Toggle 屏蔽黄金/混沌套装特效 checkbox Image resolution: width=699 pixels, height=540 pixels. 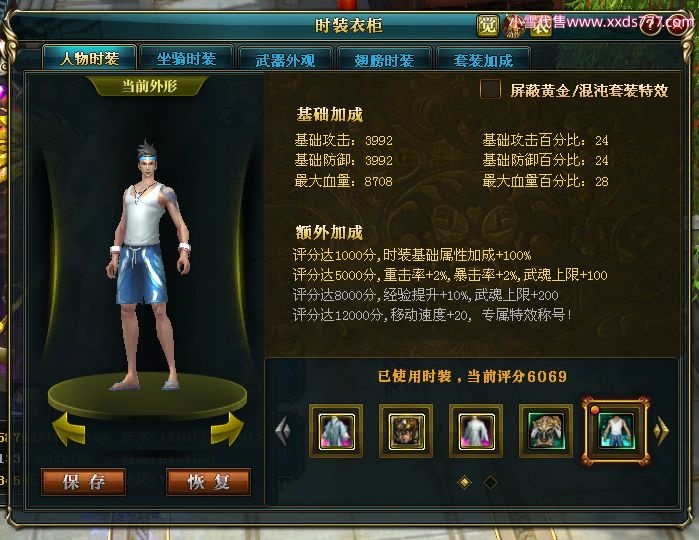490,90
